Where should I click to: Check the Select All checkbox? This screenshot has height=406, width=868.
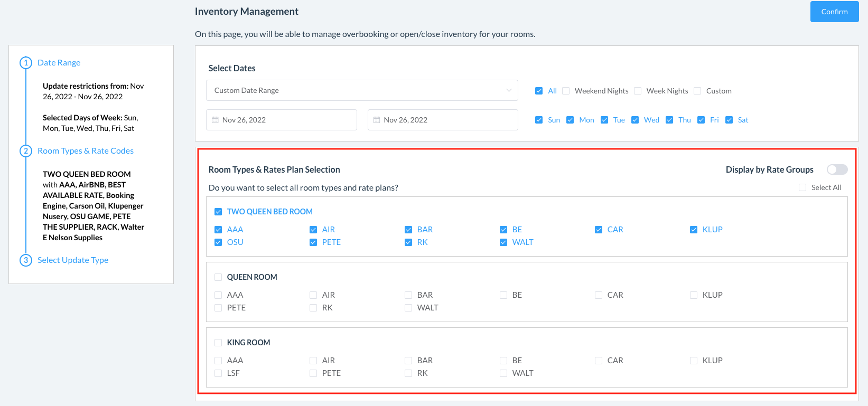tap(802, 187)
